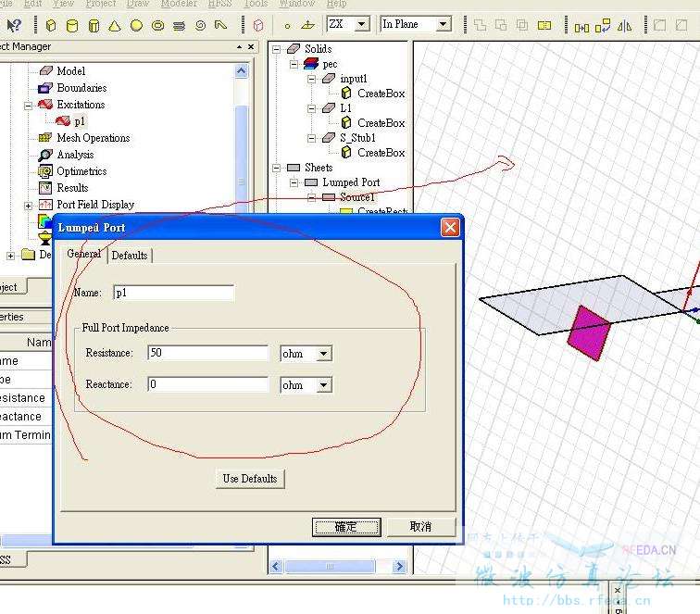Select the Draw Helix tool

pyautogui.click(x=179, y=25)
